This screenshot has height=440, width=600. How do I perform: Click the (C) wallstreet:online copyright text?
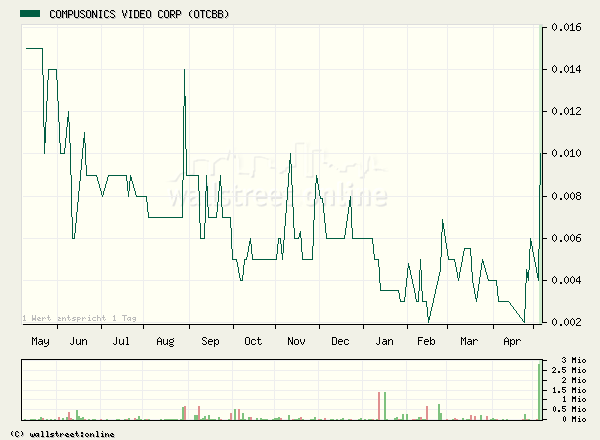(62, 434)
